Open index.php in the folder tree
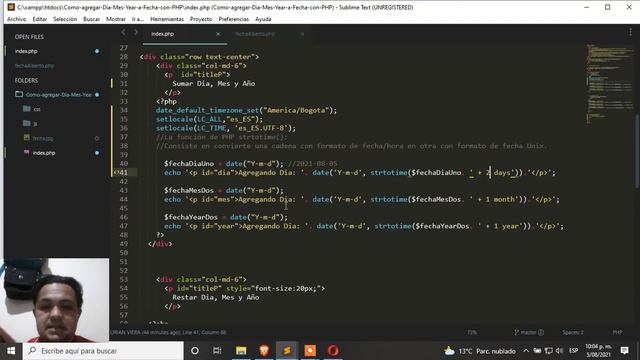 [44, 153]
